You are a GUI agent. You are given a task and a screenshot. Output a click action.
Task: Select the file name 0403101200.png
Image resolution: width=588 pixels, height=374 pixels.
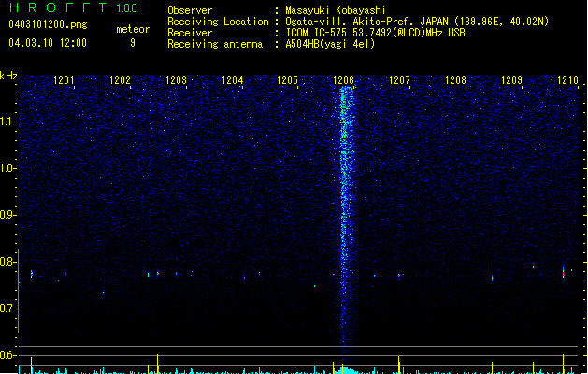click(x=48, y=24)
